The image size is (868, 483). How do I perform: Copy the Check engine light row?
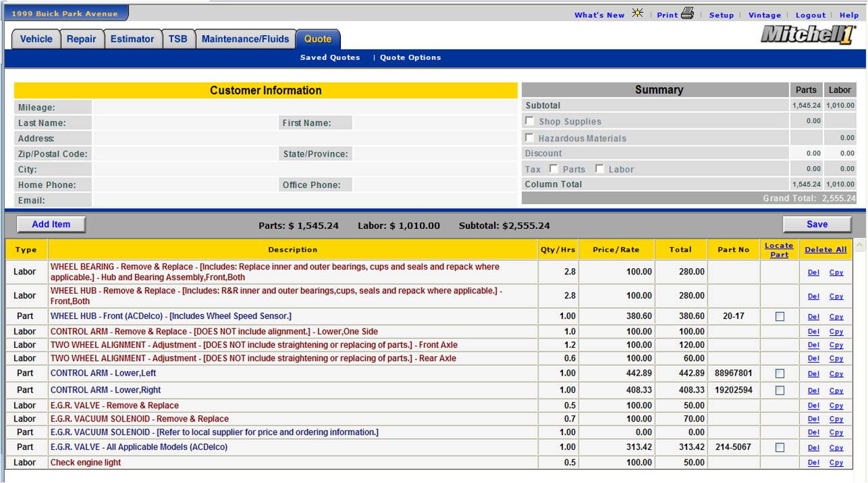tap(836, 463)
